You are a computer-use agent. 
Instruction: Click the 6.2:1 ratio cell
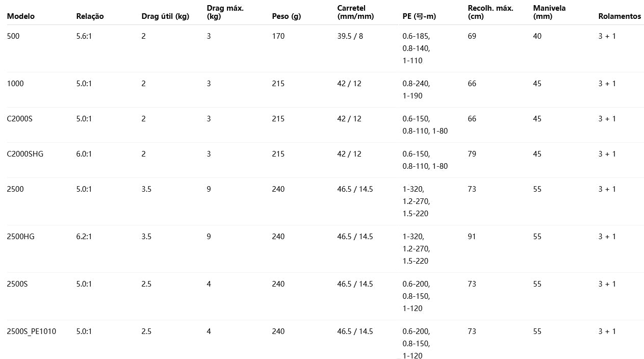click(84, 237)
